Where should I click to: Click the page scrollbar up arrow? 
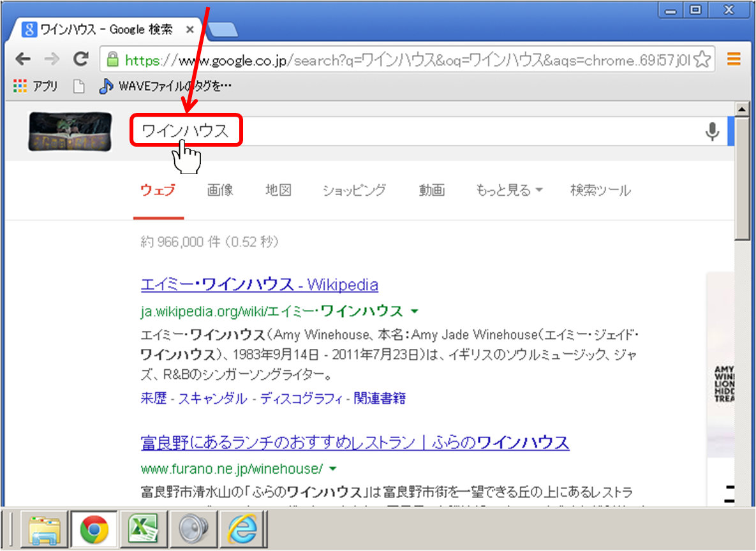click(x=741, y=109)
